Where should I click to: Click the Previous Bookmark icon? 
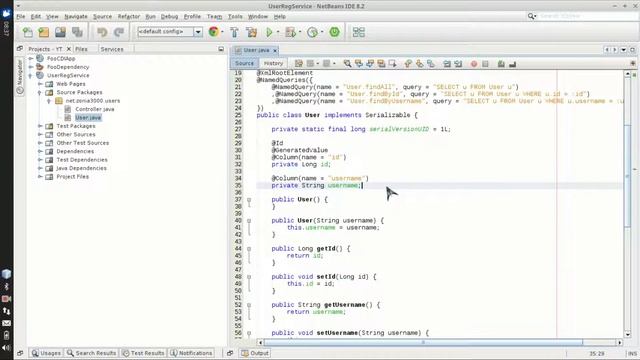click(408, 64)
